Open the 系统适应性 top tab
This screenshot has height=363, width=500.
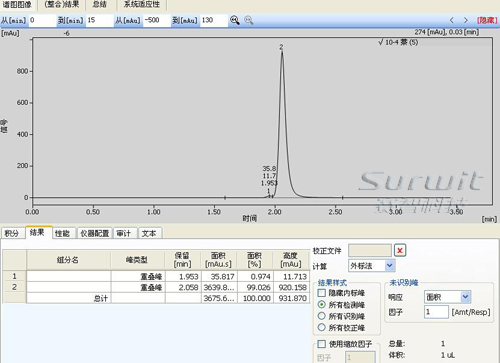pos(142,5)
